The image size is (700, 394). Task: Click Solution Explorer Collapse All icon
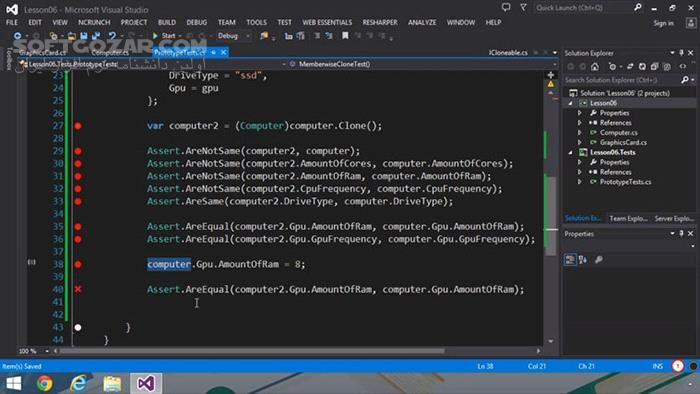point(654,66)
